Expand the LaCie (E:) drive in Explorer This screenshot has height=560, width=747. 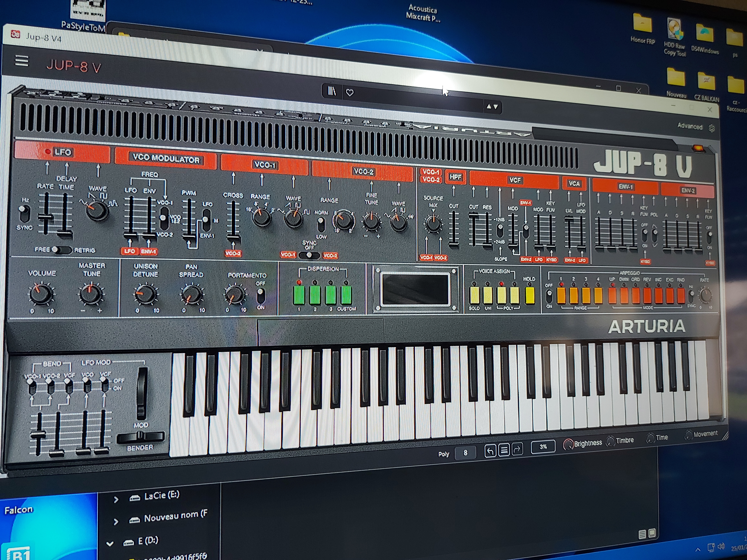click(116, 499)
